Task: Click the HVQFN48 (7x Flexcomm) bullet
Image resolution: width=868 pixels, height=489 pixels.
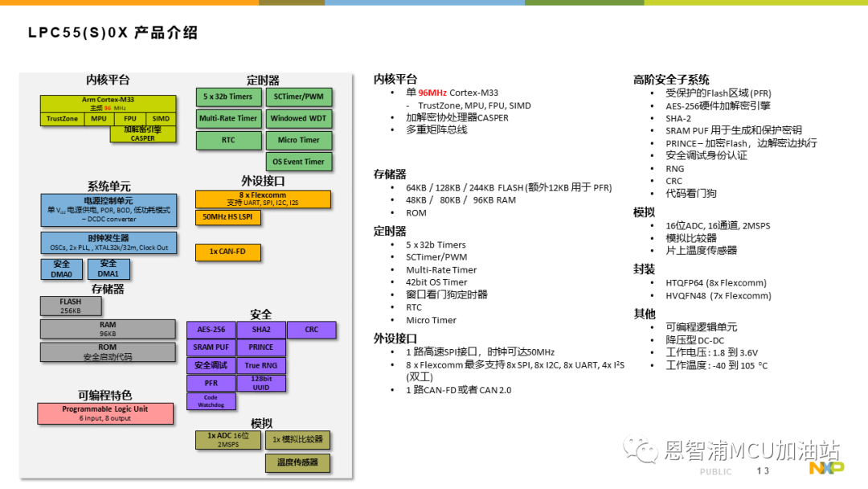Action: pos(718,296)
